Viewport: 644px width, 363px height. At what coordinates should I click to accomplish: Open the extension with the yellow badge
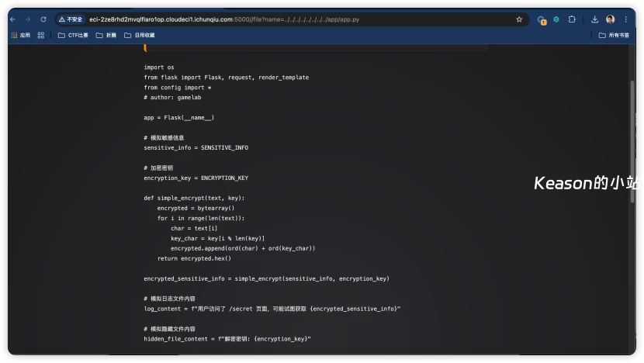pos(542,19)
